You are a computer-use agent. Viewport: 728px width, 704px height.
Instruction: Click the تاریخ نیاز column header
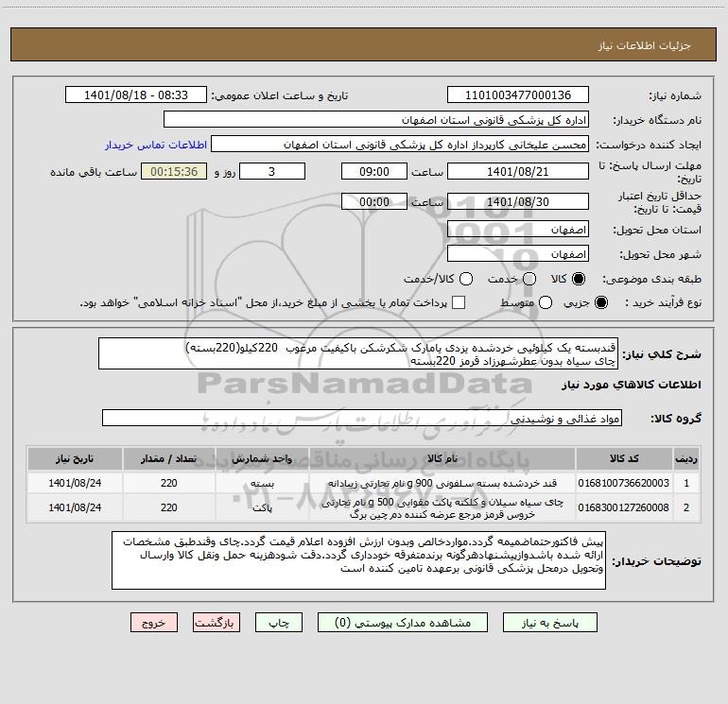pyautogui.click(x=75, y=458)
